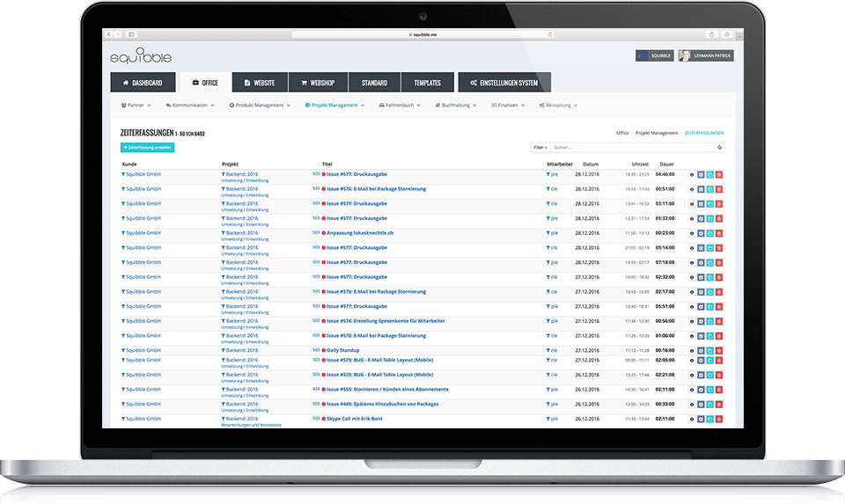The height and width of the screenshot is (504, 845).
Task: Delete the first Issue #577 time entry
Action: pyautogui.click(x=719, y=175)
